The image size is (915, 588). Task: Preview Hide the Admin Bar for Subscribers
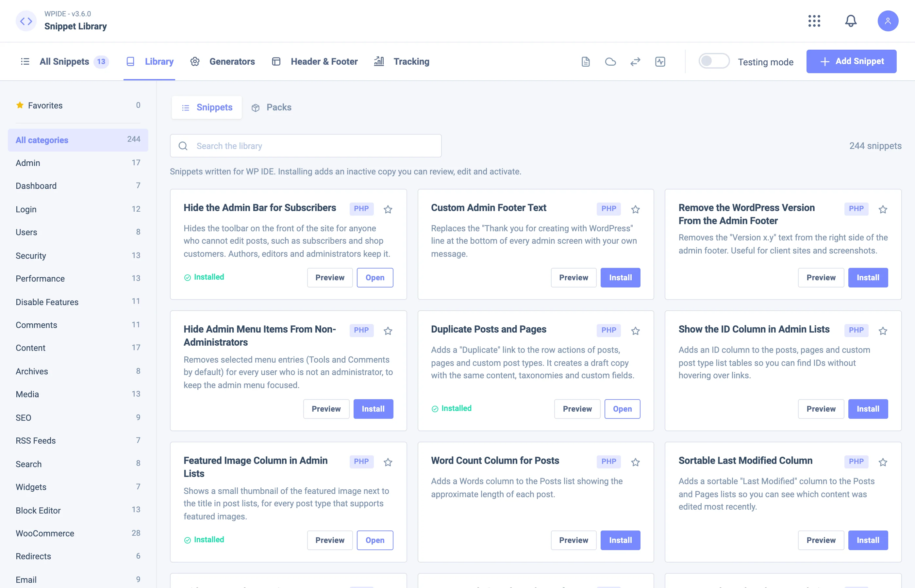[330, 278]
